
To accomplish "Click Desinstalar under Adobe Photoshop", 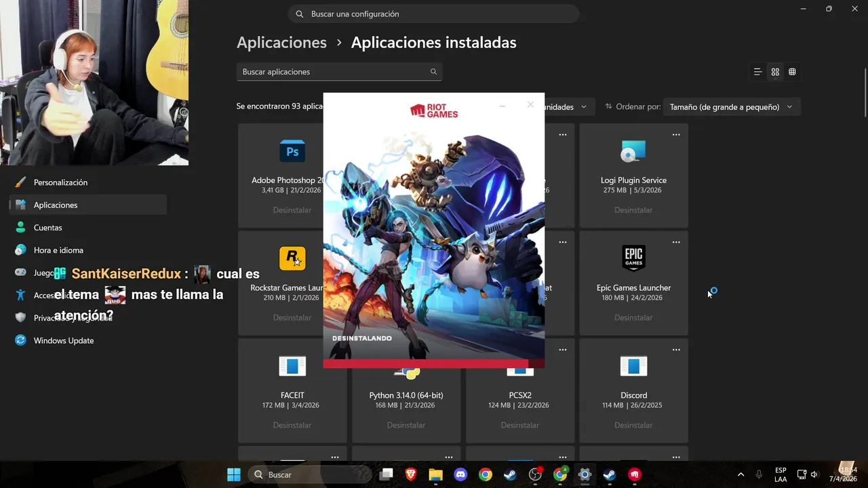I will point(292,210).
